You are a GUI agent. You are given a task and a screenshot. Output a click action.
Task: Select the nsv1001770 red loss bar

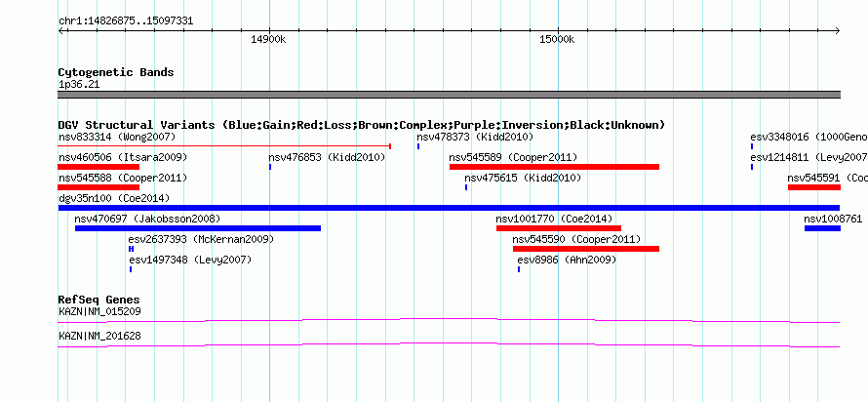coord(559,228)
